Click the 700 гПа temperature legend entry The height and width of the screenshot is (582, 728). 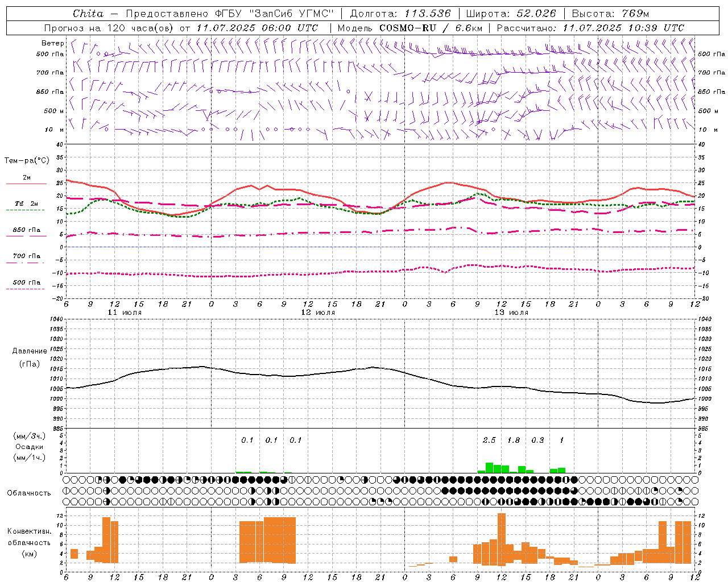pos(27,256)
